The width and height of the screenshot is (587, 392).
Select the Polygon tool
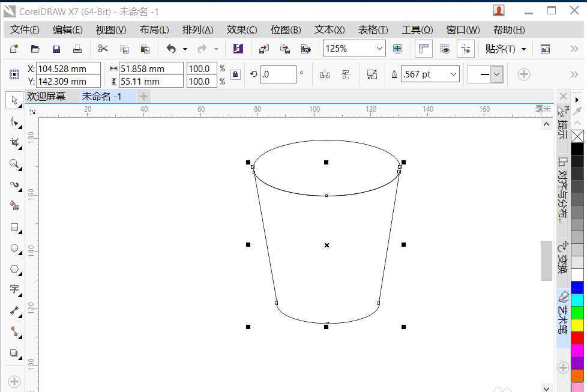click(x=14, y=269)
